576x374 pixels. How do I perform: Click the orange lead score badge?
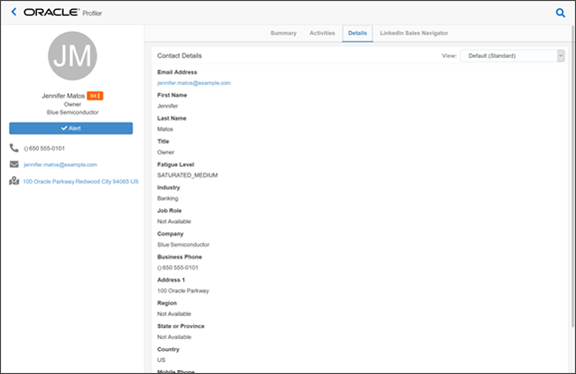coord(95,96)
